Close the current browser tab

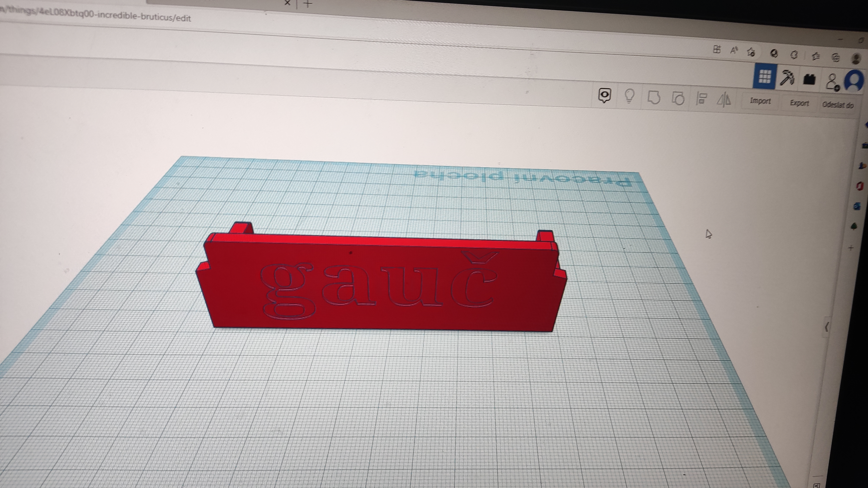pos(288,3)
